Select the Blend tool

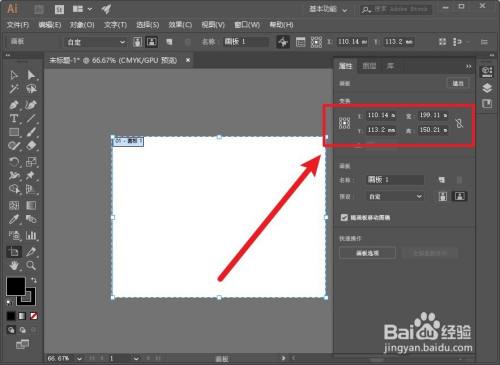tap(31, 219)
